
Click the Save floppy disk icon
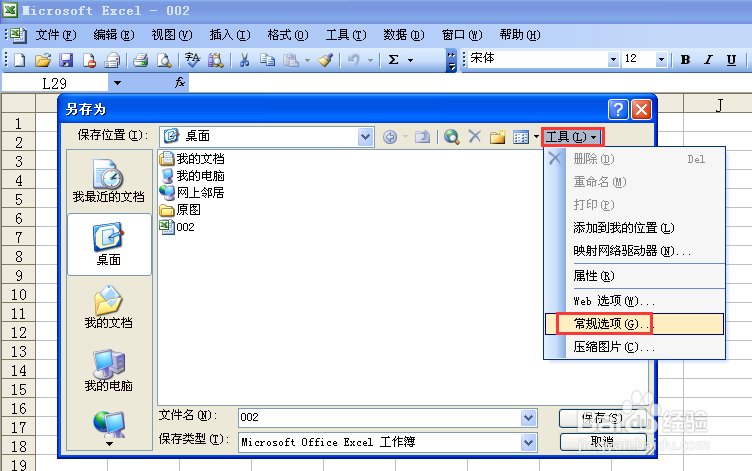tap(66, 60)
